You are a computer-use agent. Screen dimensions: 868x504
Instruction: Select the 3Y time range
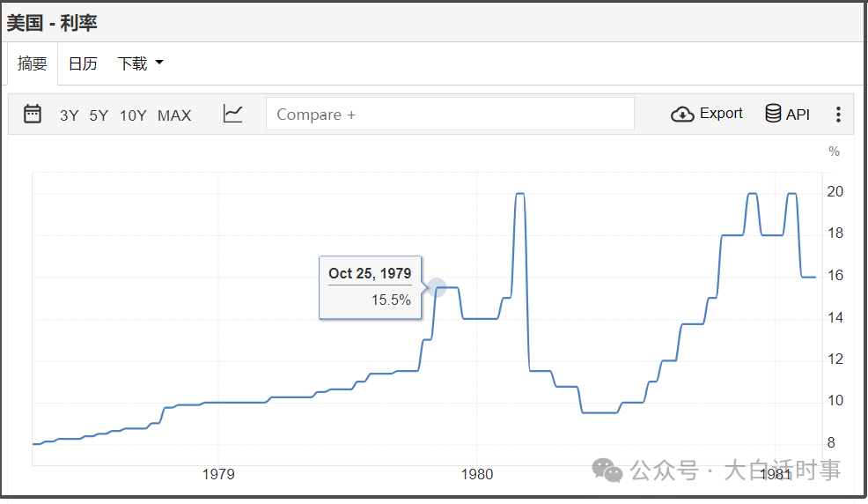point(69,115)
